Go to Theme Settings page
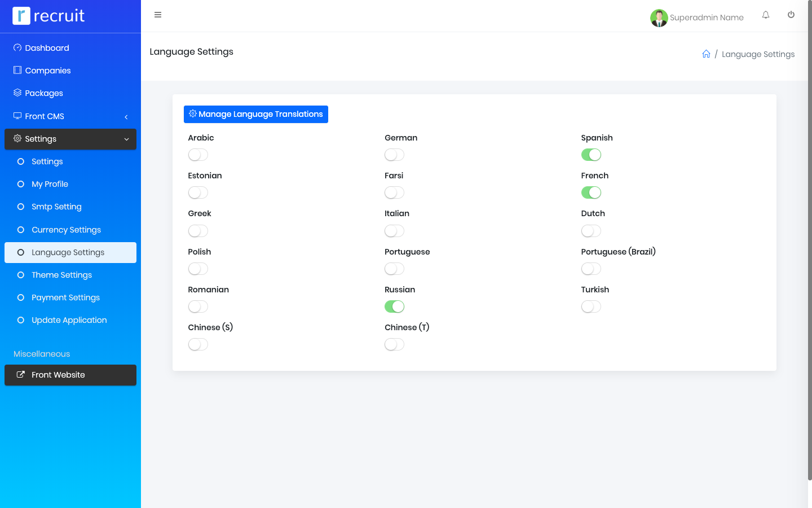 tap(61, 275)
